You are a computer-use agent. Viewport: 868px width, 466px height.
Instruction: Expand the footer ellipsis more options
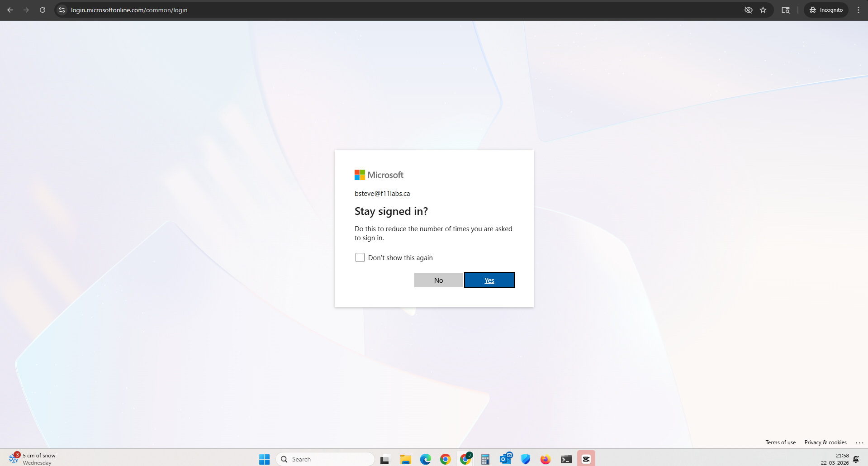(859, 442)
